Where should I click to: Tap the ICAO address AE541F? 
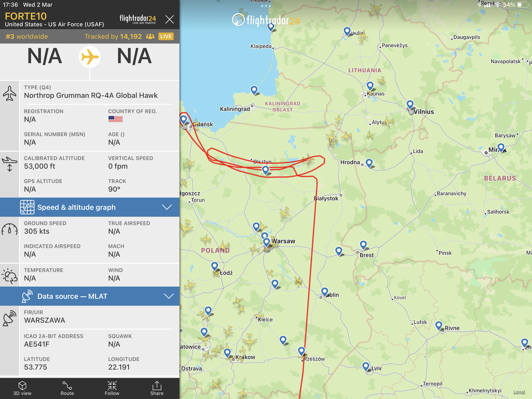tap(37, 344)
